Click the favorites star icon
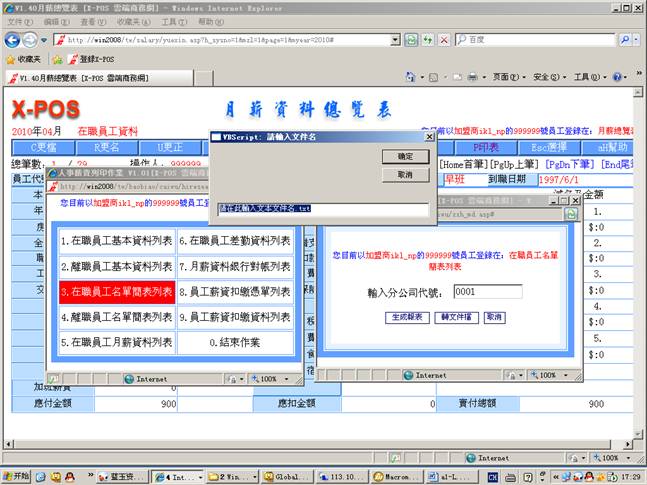The height and width of the screenshot is (485, 647). coord(12,59)
